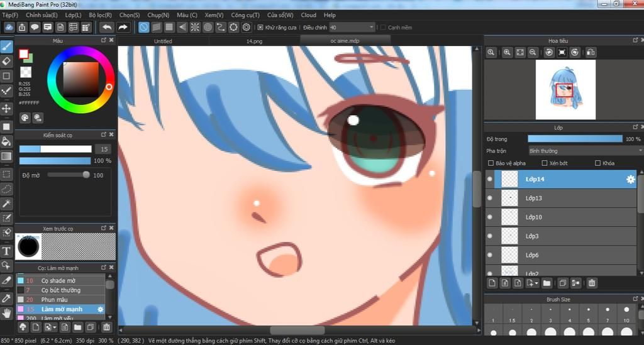Screen dimensions: 644x345
Task: Click the cloud save icon
Action: [x=9, y=28]
